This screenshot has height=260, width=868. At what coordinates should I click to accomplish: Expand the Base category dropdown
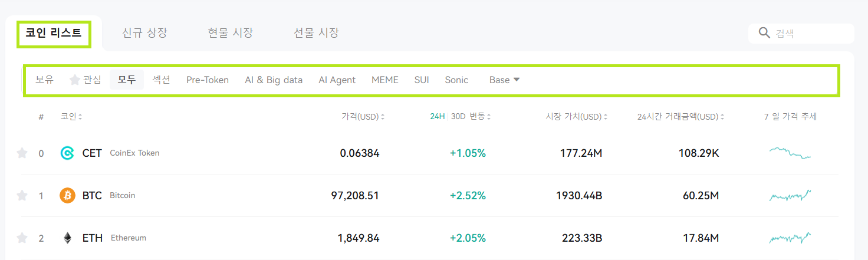coord(505,80)
